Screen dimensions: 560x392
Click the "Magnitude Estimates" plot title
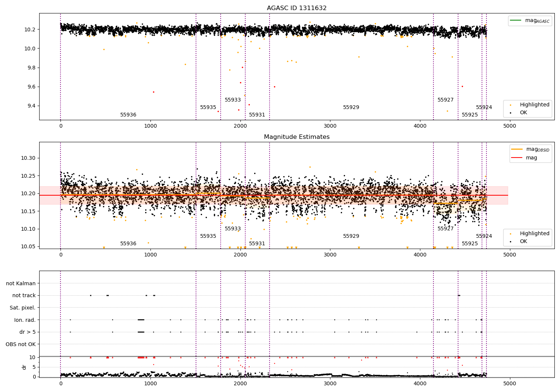tap(297, 137)
